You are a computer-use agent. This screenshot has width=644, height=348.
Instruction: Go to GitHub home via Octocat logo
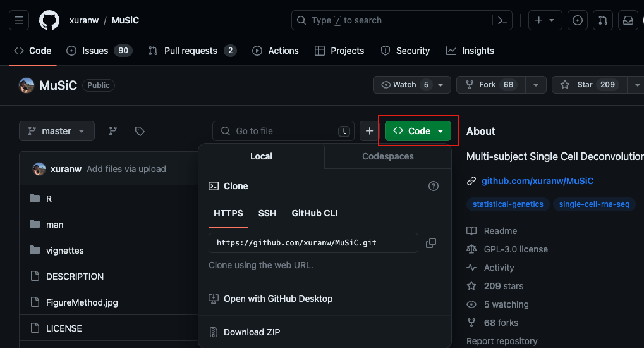tap(49, 20)
